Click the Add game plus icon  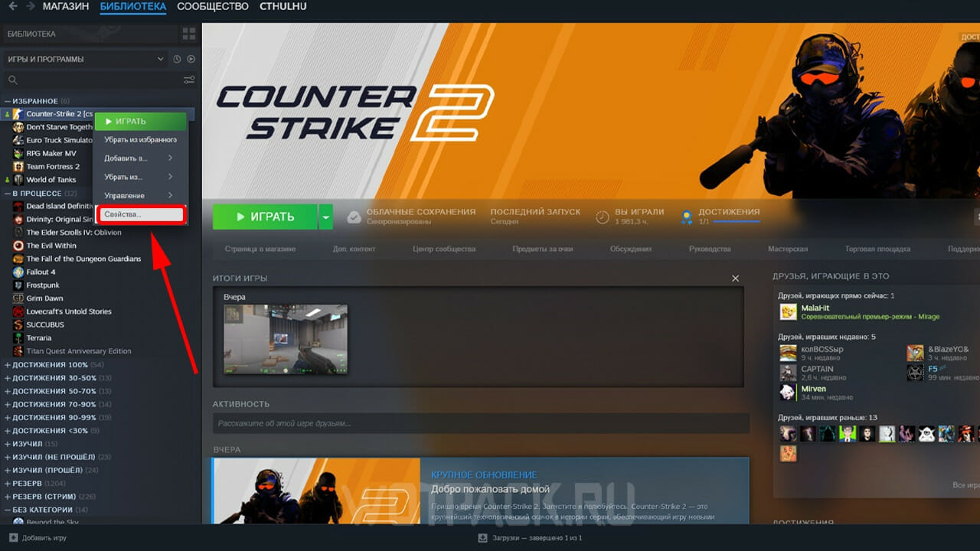point(13,538)
